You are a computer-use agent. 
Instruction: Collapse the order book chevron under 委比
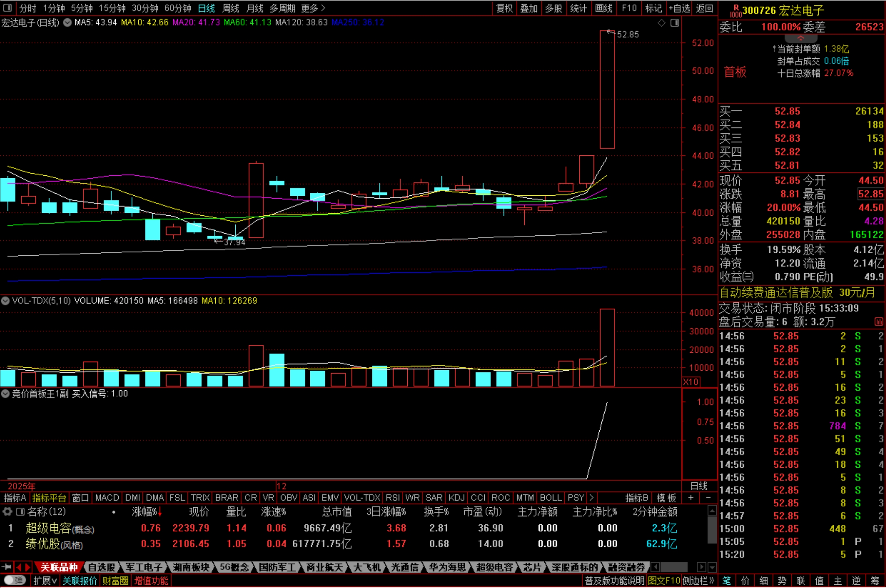pos(801,38)
